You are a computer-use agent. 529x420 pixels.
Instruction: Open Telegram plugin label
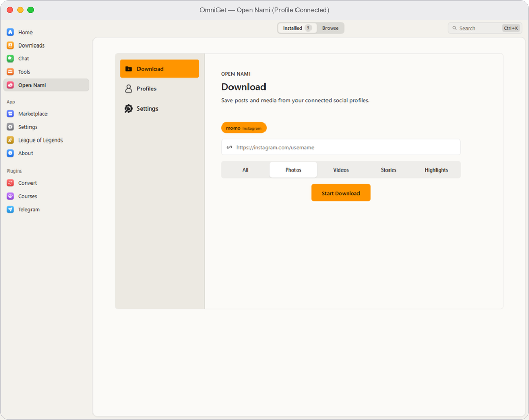[29, 210]
